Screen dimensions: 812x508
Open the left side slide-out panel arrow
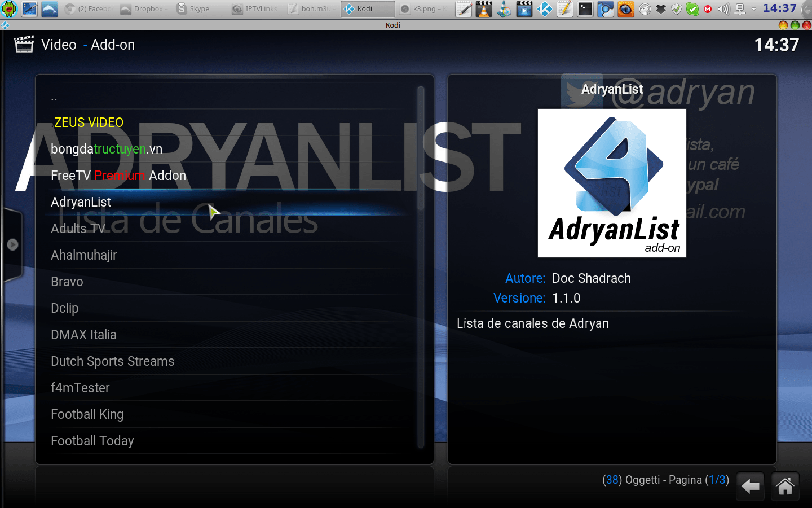click(x=12, y=244)
